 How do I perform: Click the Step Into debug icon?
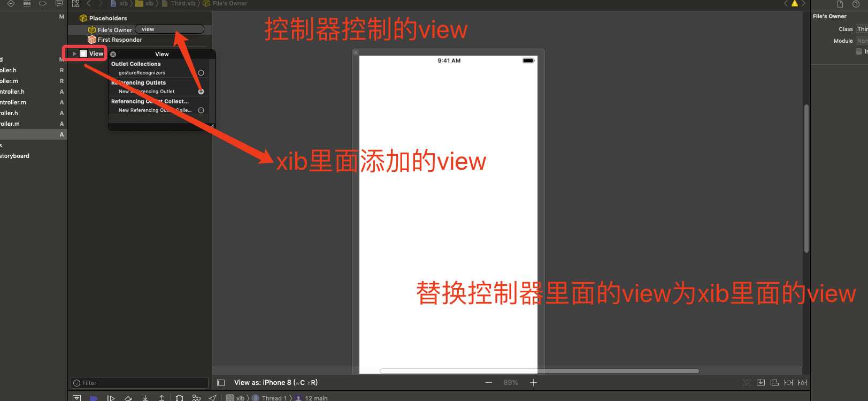click(145, 398)
